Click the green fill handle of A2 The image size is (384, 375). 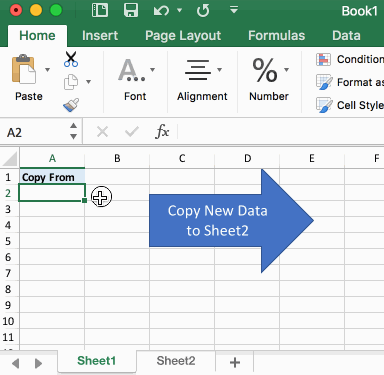pos(84,200)
